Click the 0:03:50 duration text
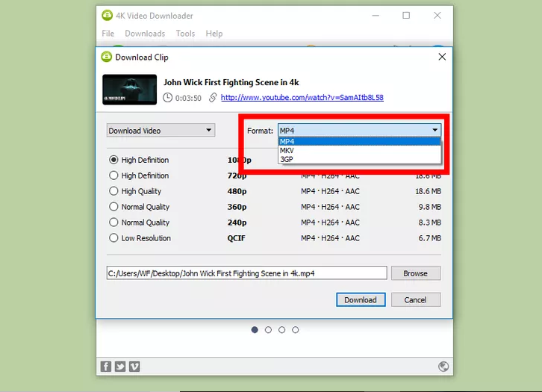542x392 pixels. click(x=188, y=98)
